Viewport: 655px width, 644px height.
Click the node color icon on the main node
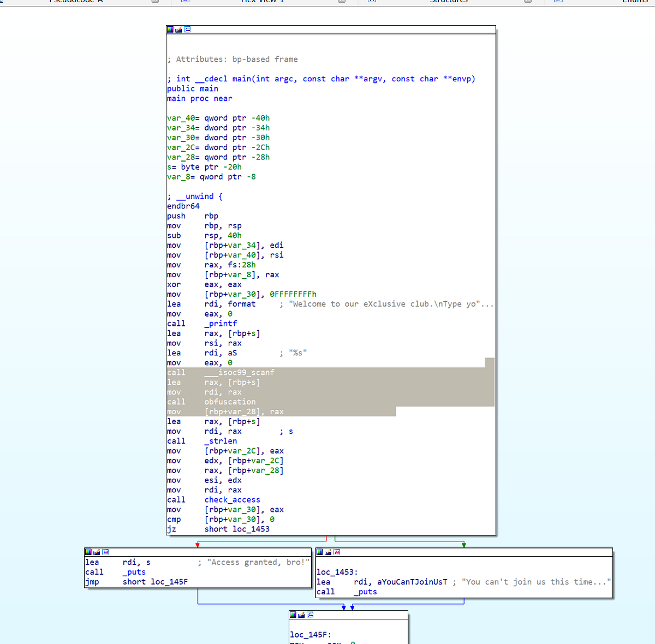click(170, 29)
